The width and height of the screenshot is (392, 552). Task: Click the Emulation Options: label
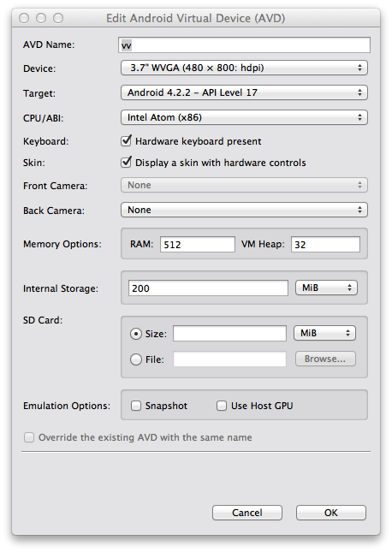[x=67, y=406]
